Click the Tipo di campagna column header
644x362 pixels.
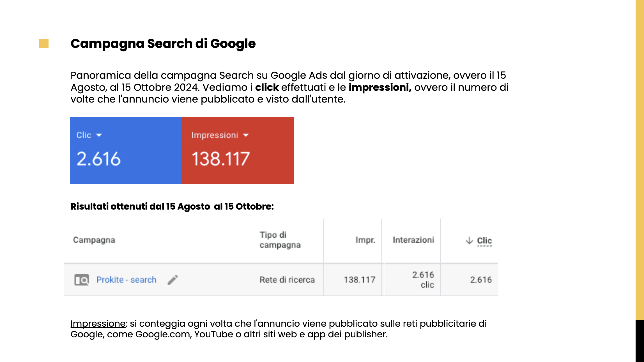280,240
